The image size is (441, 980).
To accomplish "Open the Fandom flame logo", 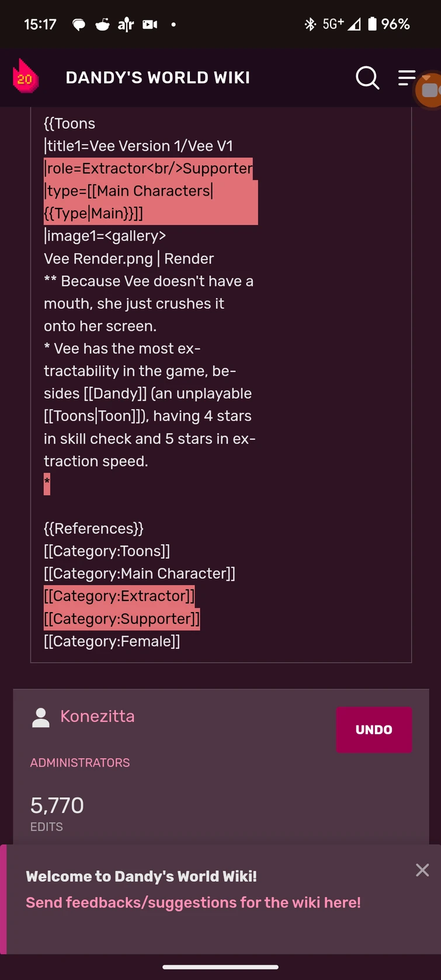I will pos(26,77).
